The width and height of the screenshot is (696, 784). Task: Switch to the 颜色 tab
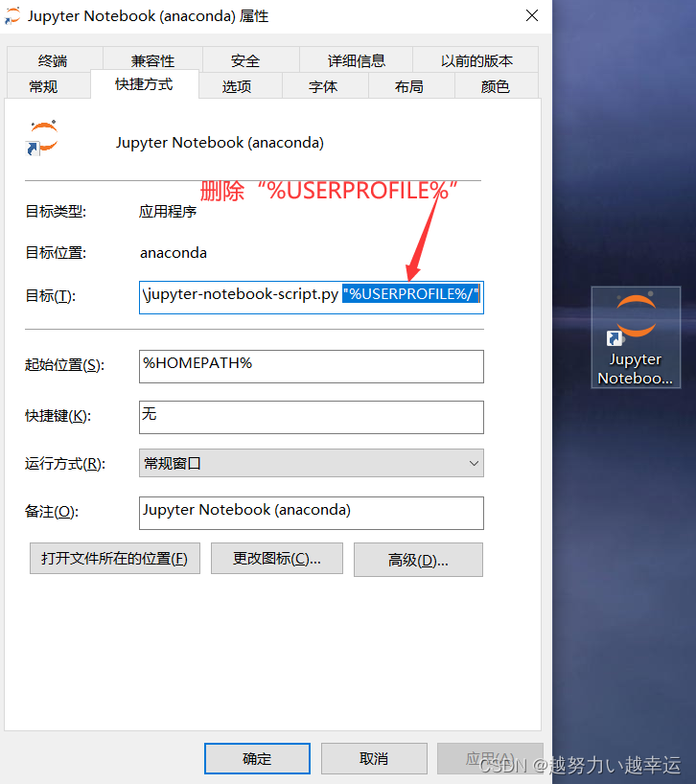[497, 86]
